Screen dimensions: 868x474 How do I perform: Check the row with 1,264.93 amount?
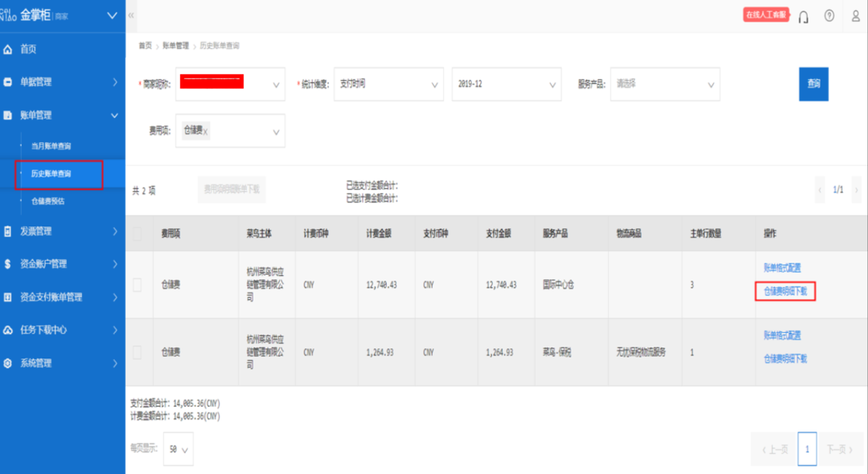click(x=137, y=352)
